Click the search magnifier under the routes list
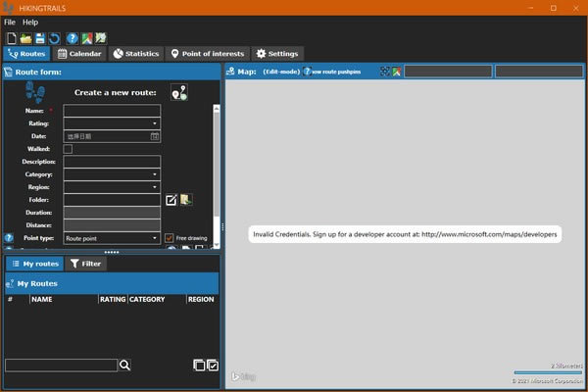588x392 pixels. coord(124,365)
